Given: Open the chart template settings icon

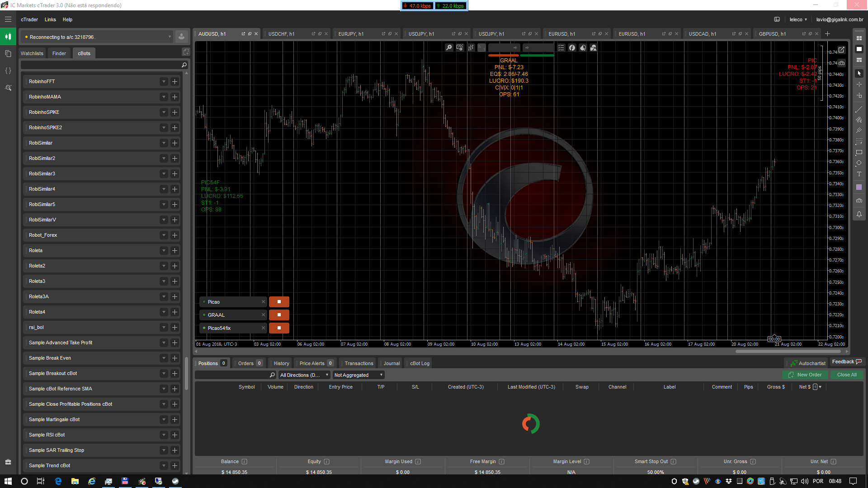Looking at the screenshot, I should (x=460, y=47).
